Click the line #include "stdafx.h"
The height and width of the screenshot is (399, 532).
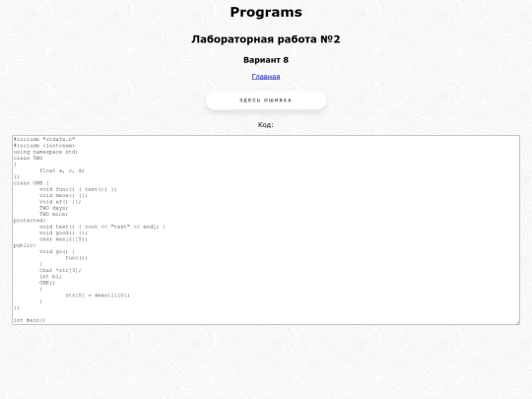(44, 139)
